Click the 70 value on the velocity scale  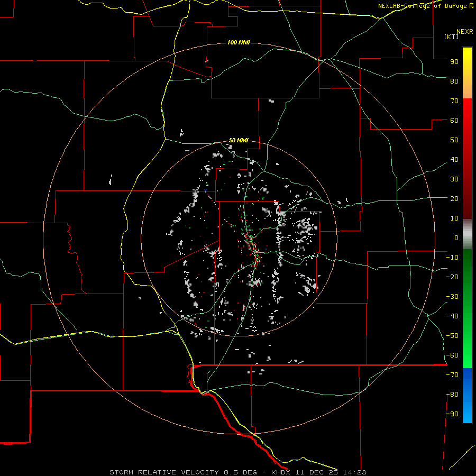click(x=454, y=101)
